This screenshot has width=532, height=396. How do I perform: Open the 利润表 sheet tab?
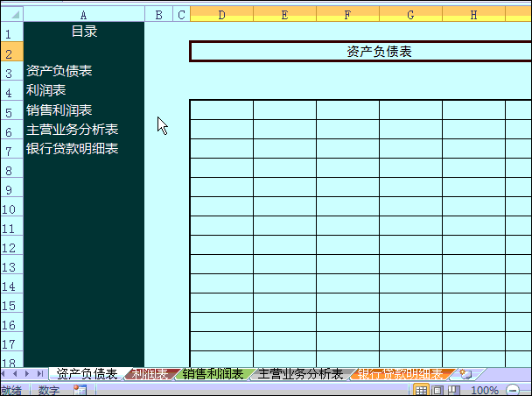tap(150, 374)
